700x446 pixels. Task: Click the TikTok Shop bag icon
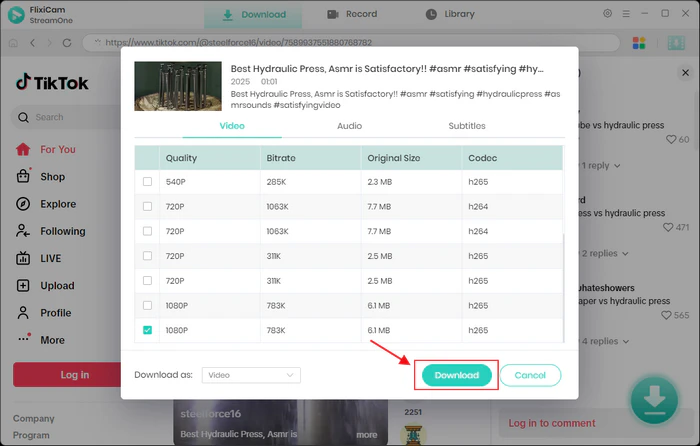pyautogui.click(x=23, y=177)
